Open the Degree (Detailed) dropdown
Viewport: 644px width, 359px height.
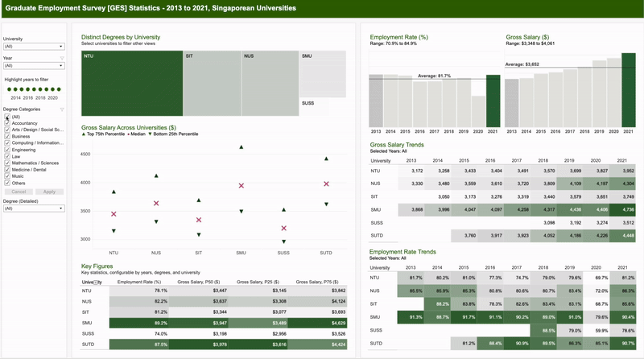click(x=34, y=208)
